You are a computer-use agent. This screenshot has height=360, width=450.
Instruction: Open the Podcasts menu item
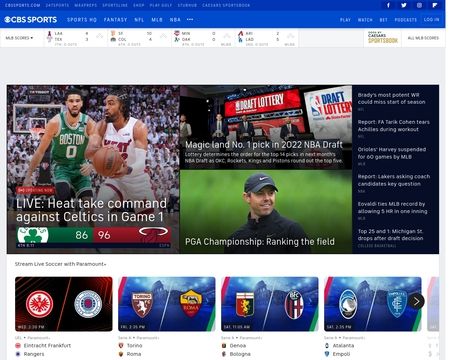(406, 20)
